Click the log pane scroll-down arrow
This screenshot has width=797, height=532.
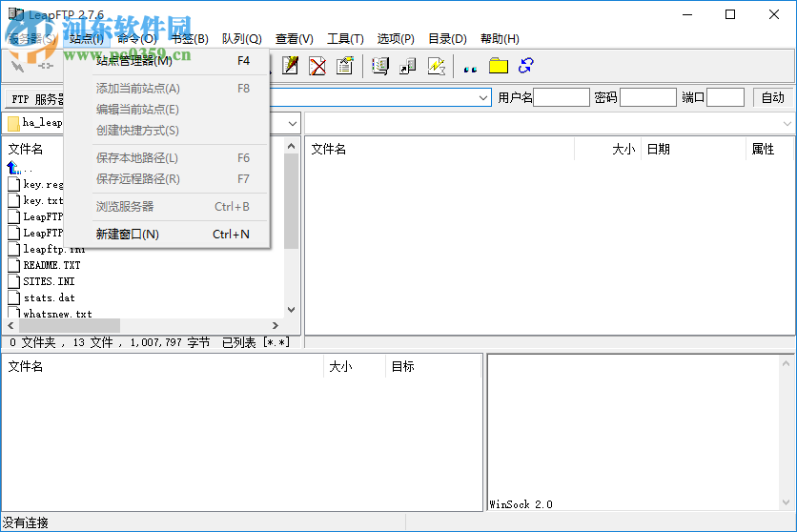[x=786, y=502]
